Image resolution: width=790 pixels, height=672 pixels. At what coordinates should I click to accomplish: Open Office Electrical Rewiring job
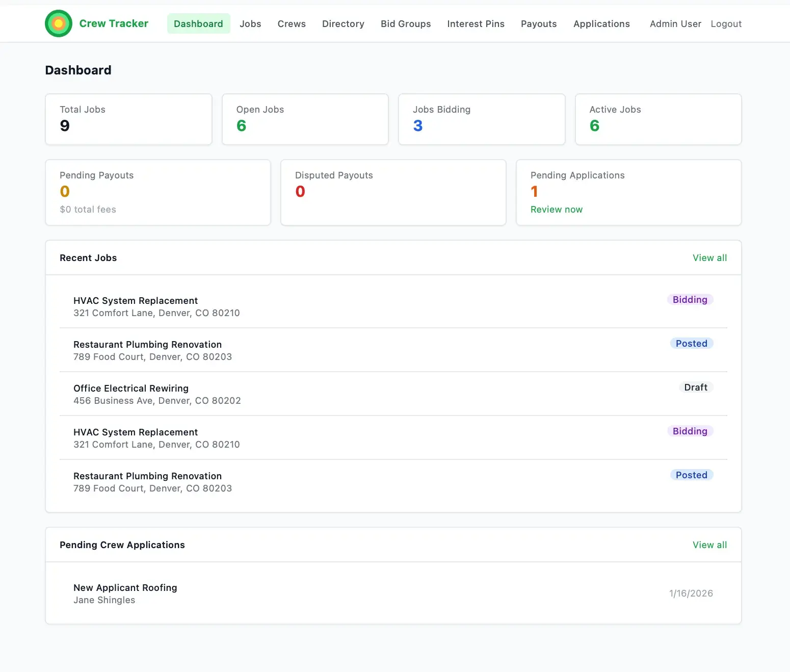(393, 394)
